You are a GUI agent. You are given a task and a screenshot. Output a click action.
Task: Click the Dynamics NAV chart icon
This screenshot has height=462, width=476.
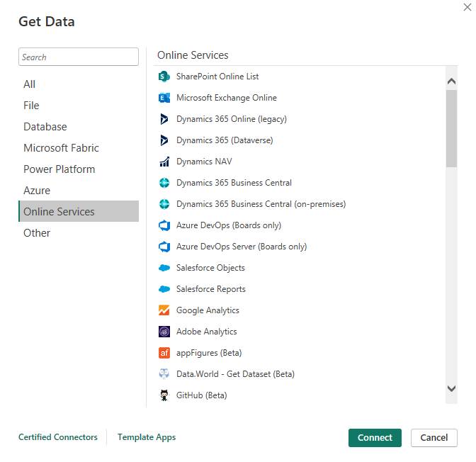coord(164,162)
